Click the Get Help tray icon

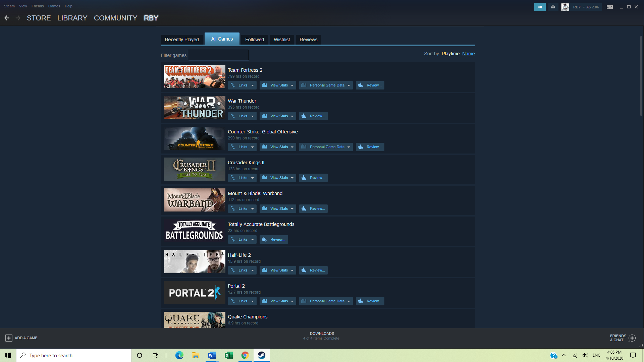pyautogui.click(x=553, y=355)
